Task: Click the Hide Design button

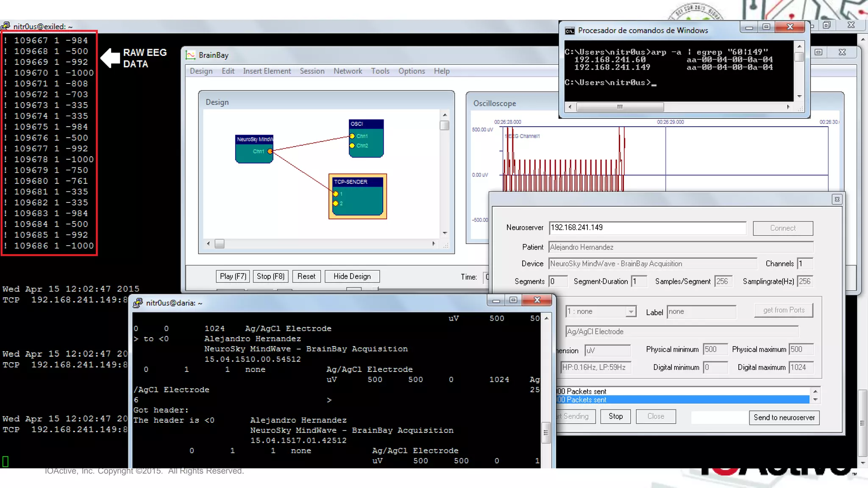Action: [x=352, y=276]
